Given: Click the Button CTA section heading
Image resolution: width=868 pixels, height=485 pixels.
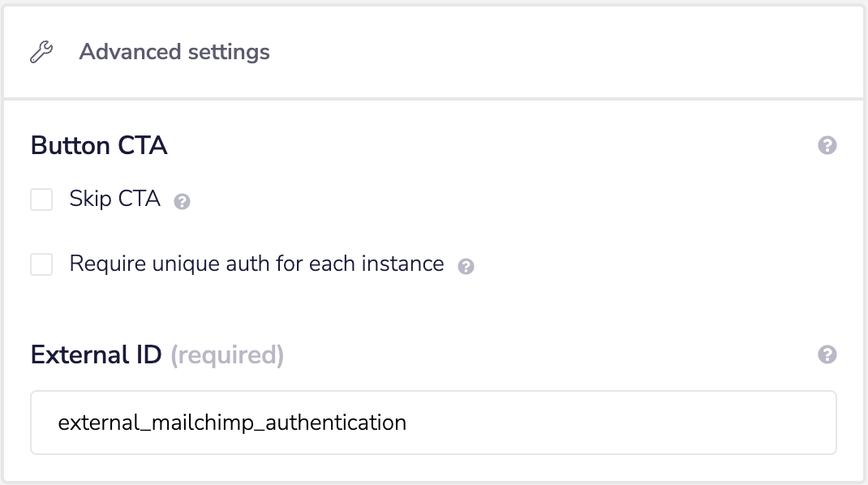Looking at the screenshot, I should pos(99,146).
